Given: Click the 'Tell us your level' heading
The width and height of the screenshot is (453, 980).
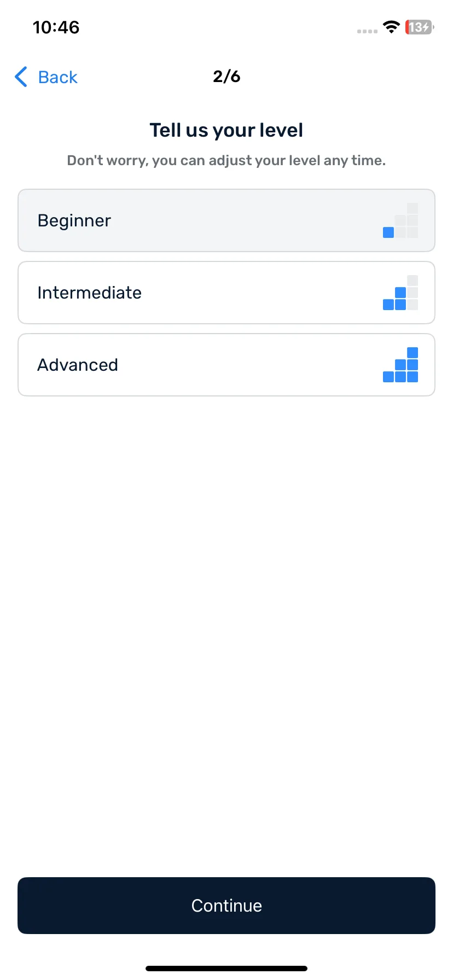Looking at the screenshot, I should click(x=226, y=130).
